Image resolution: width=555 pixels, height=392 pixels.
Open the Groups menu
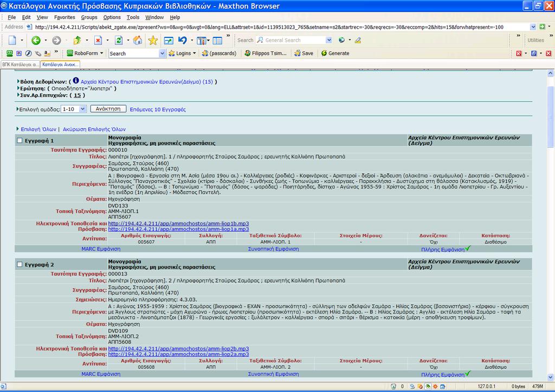click(x=89, y=17)
